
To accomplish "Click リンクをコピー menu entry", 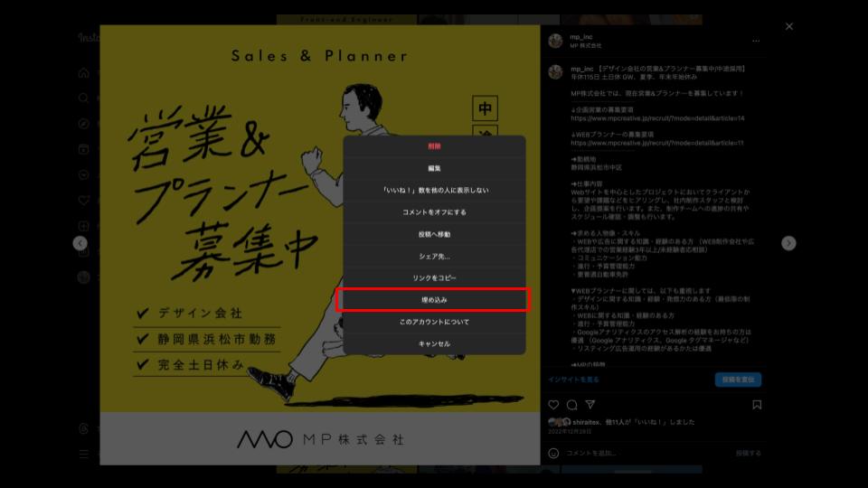I will (434, 277).
